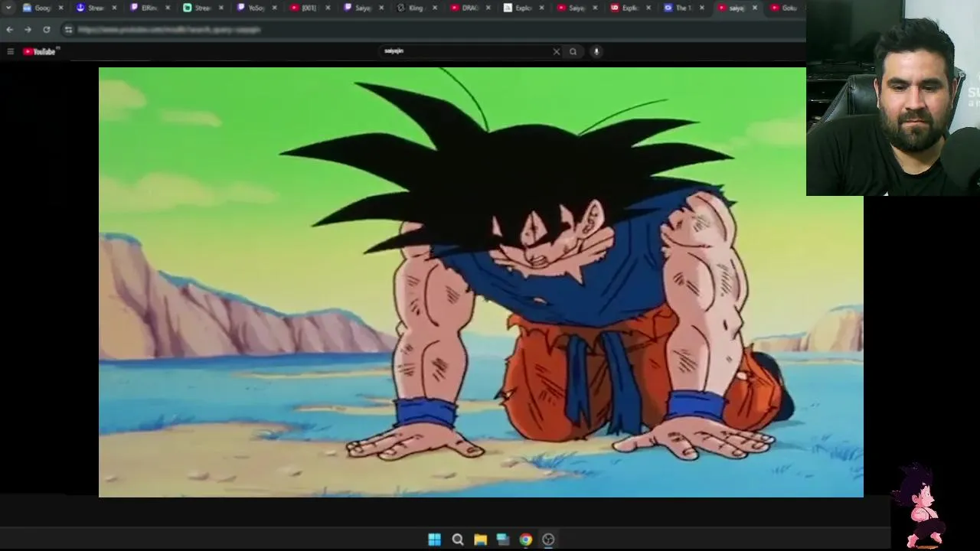Go forward in the browser

28,29
